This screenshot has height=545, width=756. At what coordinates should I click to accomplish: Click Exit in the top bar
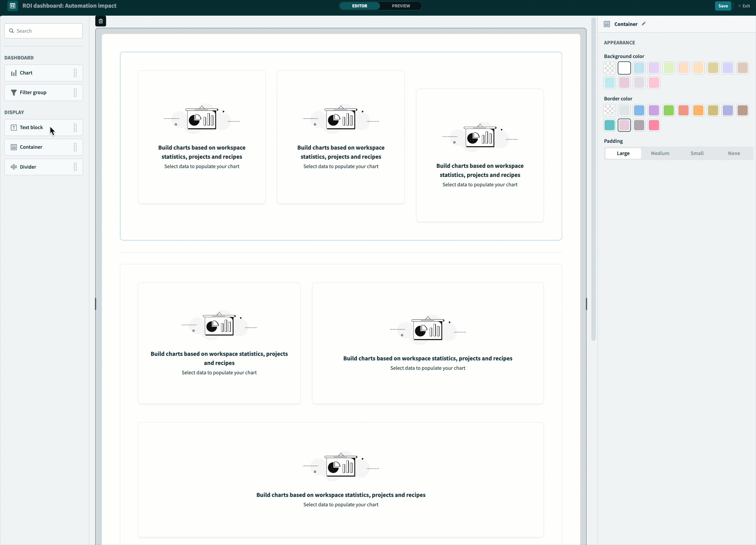tap(744, 6)
